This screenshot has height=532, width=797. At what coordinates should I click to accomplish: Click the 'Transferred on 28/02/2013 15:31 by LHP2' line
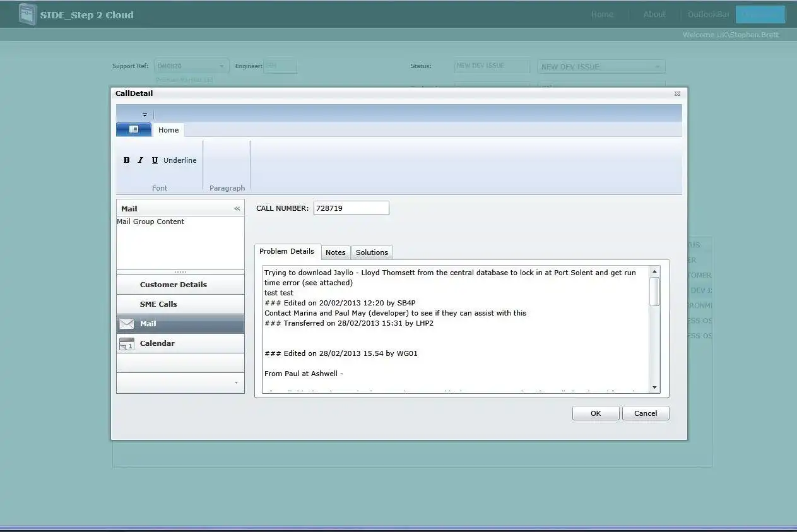(x=349, y=323)
